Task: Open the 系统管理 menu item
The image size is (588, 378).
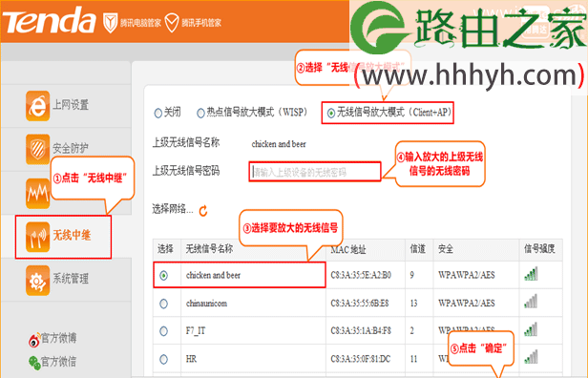Action: (x=71, y=279)
